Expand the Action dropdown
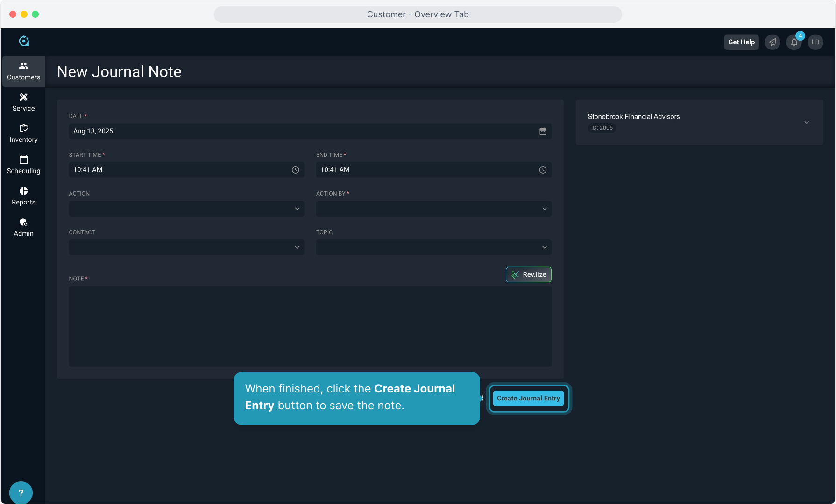The image size is (836, 504). 186,209
